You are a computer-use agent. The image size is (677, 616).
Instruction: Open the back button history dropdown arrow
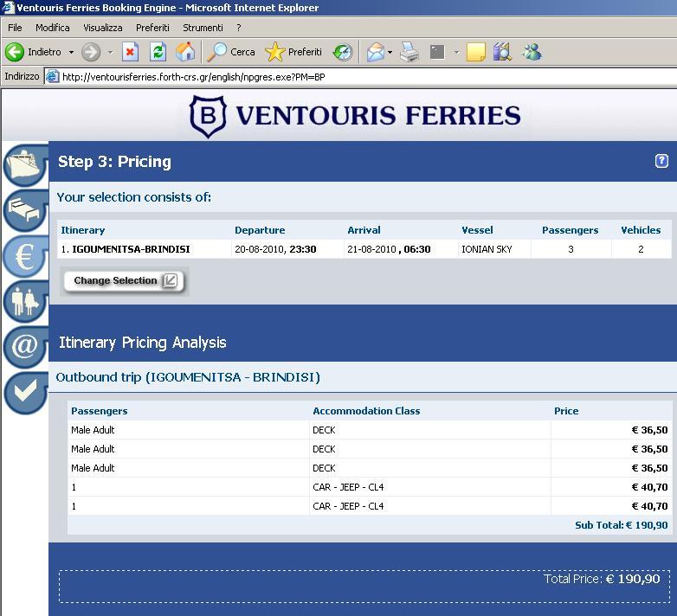pyautogui.click(x=71, y=52)
